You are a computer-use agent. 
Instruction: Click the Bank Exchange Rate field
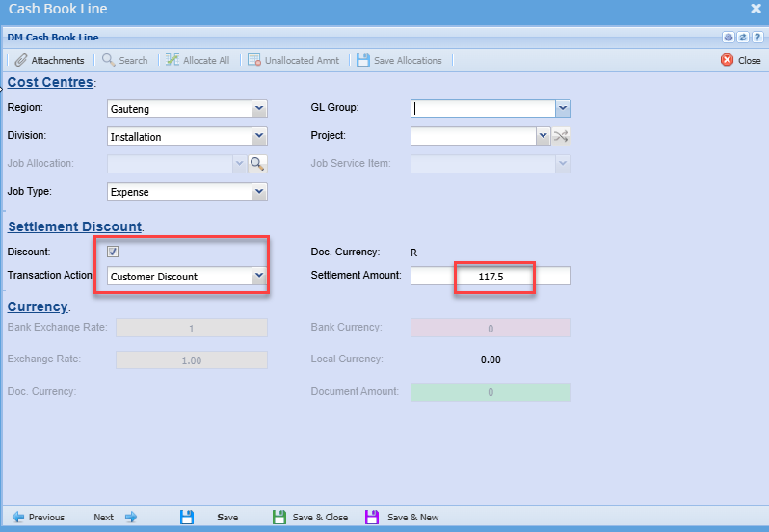(x=192, y=328)
